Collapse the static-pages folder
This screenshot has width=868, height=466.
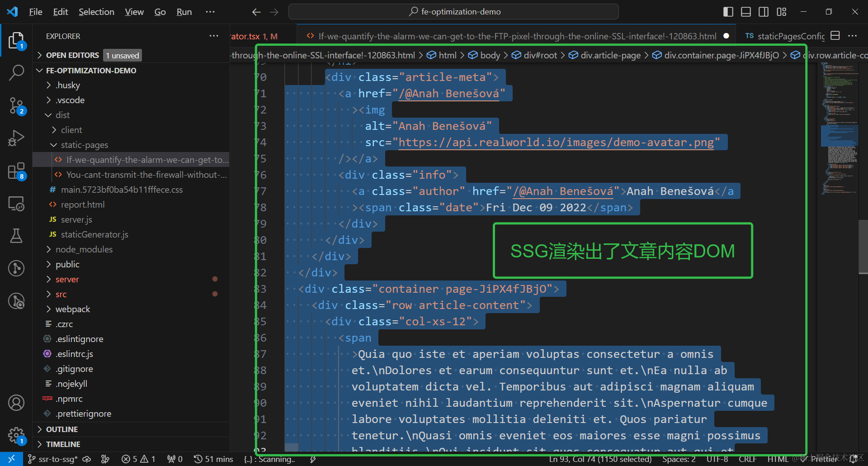coord(84,145)
